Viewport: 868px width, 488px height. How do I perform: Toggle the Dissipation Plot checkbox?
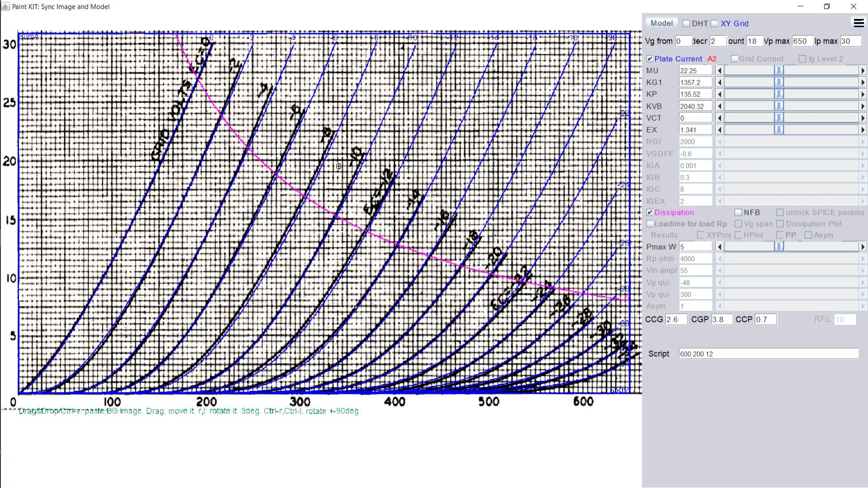click(x=780, y=224)
